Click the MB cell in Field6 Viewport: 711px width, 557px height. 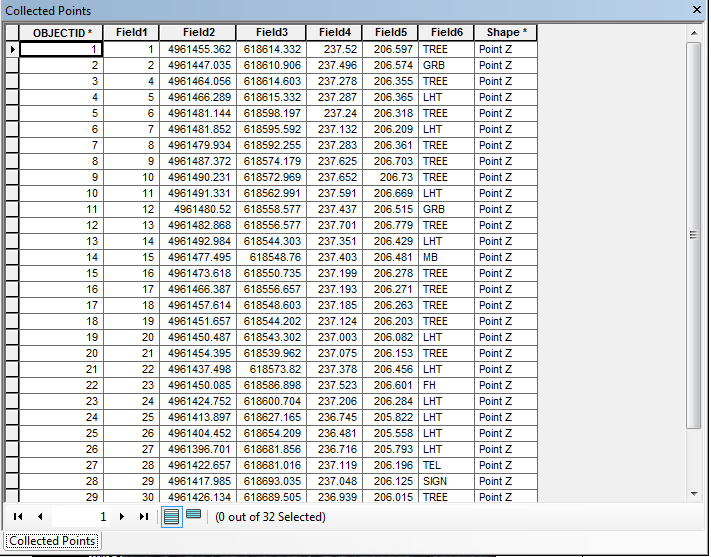pos(446,257)
